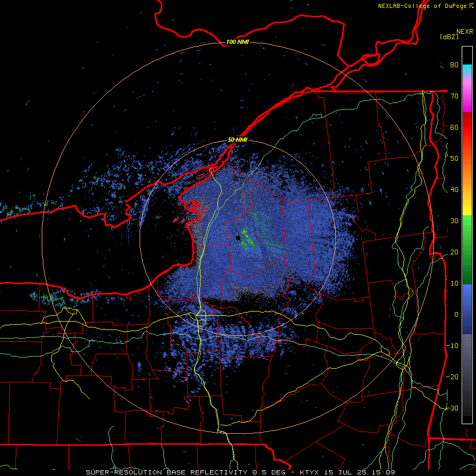The height and width of the screenshot is (476, 476).
Task: Click the 60 dBZ scale value
Action: 454,127
